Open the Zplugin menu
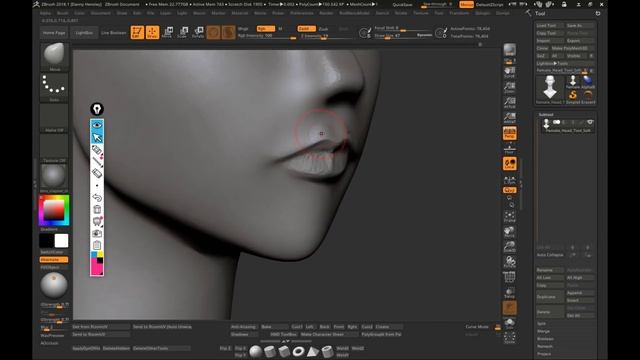 482,13
